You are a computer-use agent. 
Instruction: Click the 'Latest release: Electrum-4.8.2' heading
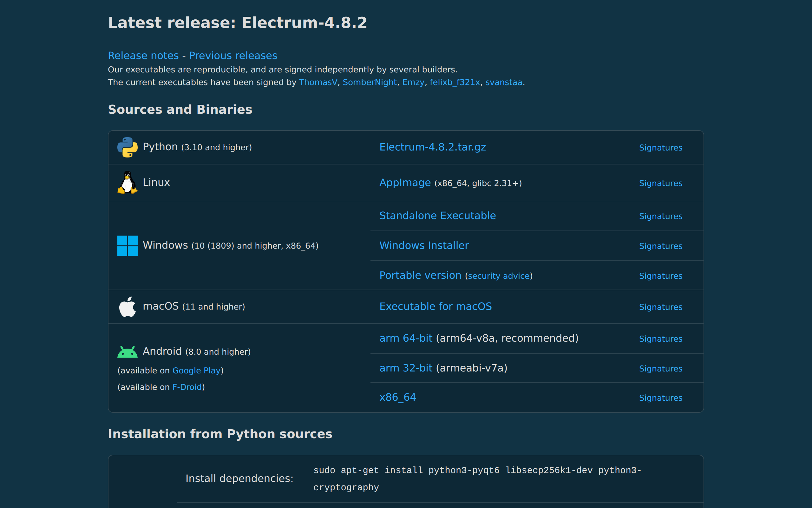[237, 23]
